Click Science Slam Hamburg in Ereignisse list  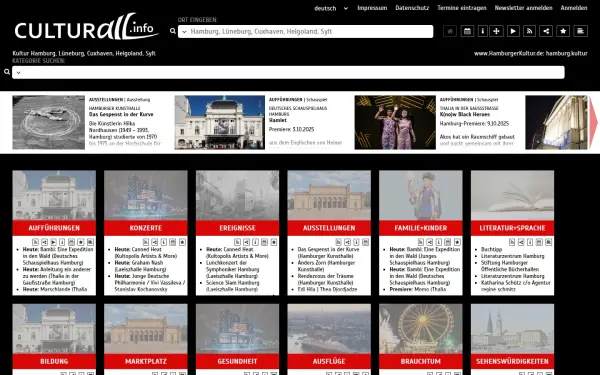(233, 286)
